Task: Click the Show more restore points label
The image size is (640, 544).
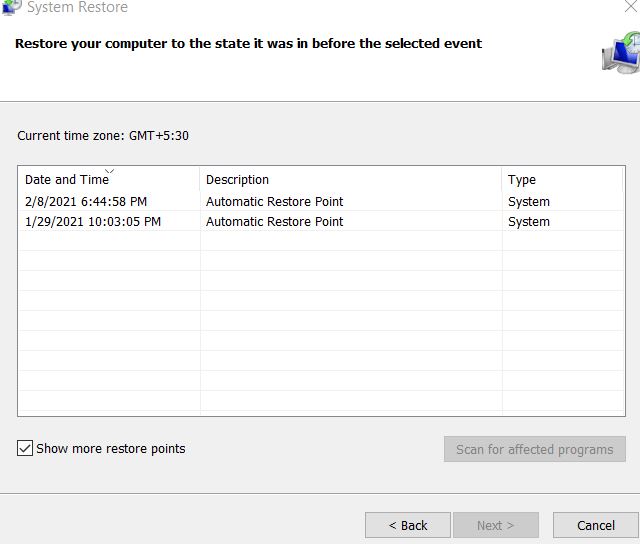Action: coord(111,449)
